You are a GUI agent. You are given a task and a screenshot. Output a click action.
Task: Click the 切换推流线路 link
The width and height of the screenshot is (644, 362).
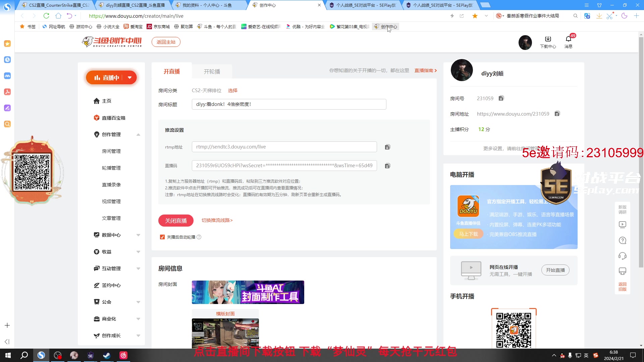click(x=217, y=220)
